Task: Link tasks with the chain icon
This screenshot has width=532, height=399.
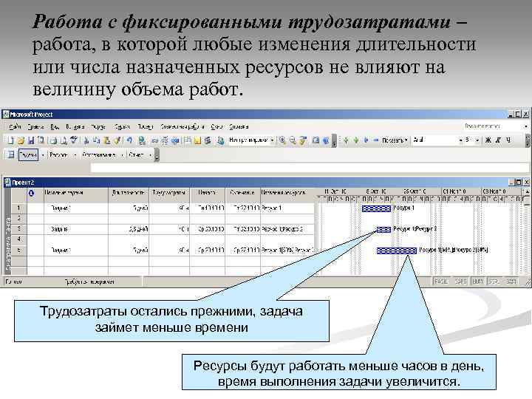Action: tap(154, 140)
